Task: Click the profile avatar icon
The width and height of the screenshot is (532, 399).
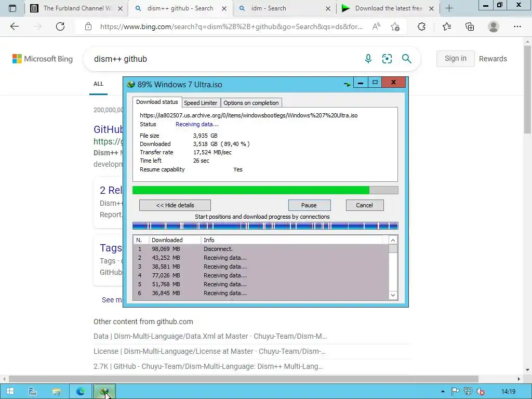Action: [x=494, y=26]
